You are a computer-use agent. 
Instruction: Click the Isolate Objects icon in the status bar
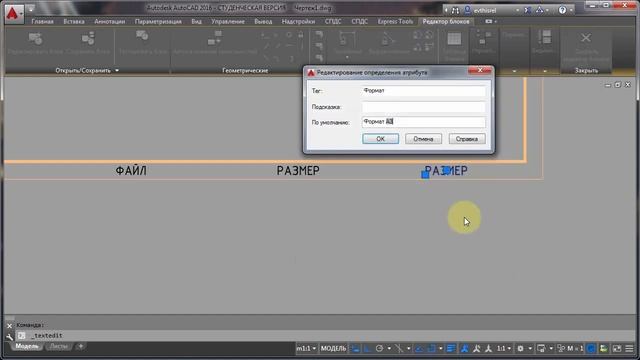604,349
